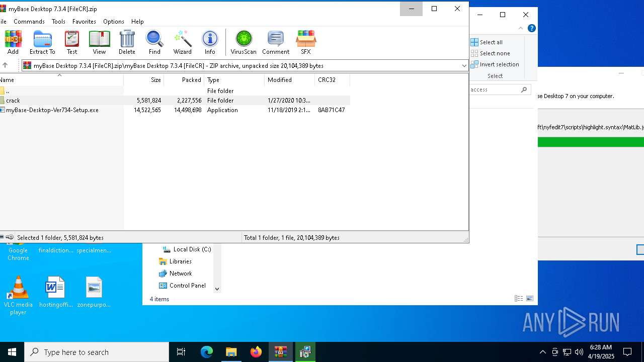Sort by Modified column header
Screen dimensions: 644x362
289,79
